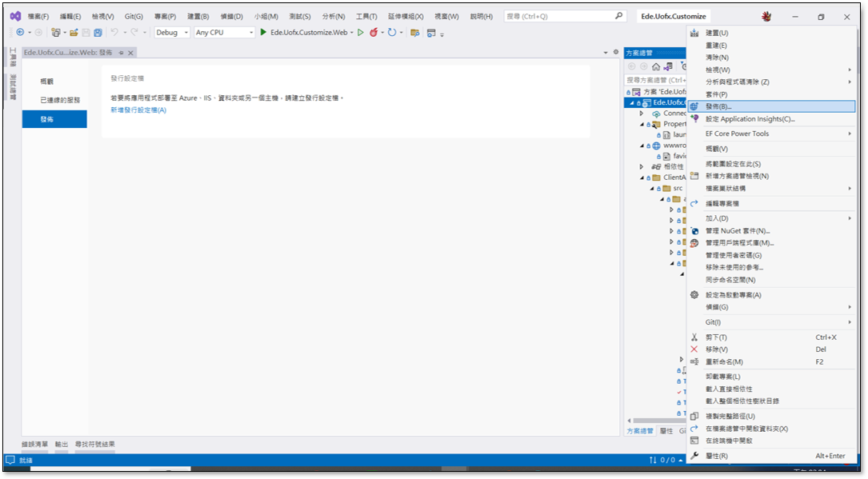Select 重建(E) in context menu
868x479 pixels.
[x=771, y=46]
